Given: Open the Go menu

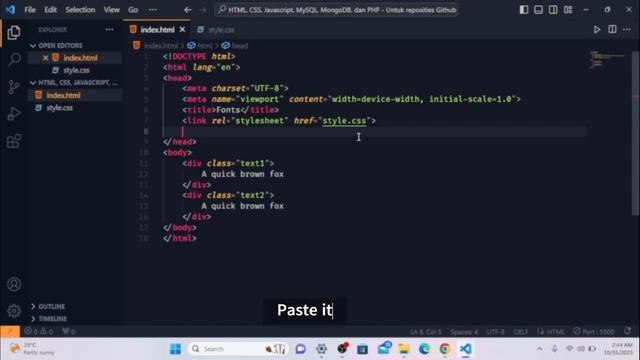Looking at the screenshot, I should tap(133, 9).
